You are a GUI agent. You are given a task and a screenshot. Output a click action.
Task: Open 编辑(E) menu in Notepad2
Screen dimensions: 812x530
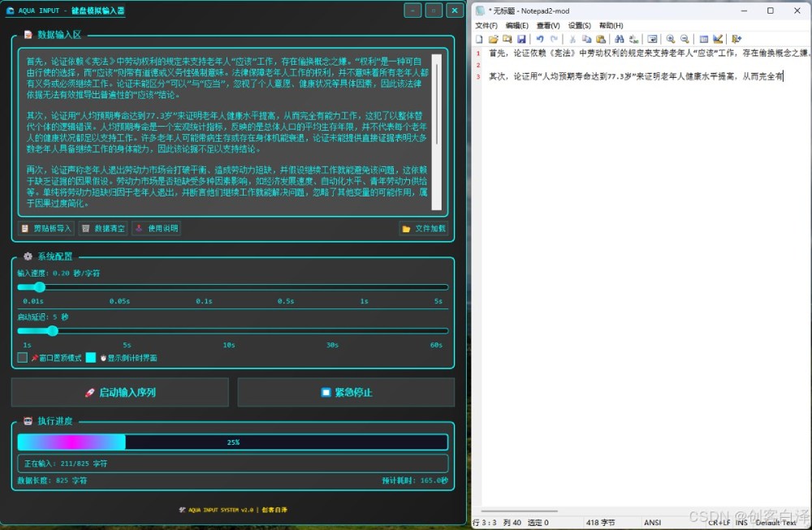coord(516,25)
